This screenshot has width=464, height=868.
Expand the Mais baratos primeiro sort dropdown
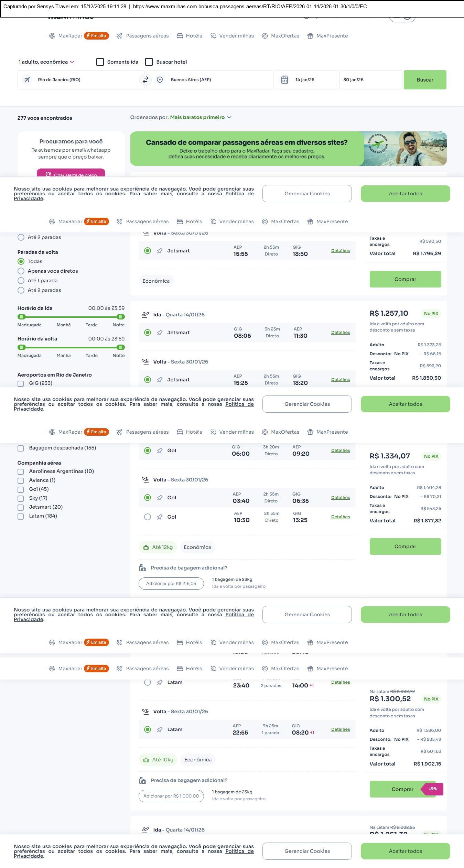click(x=201, y=117)
